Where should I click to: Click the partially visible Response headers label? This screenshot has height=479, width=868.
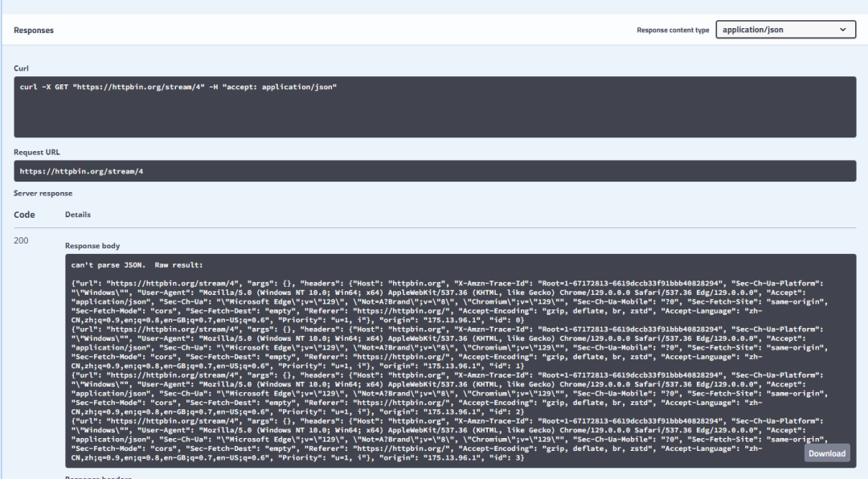click(98, 477)
